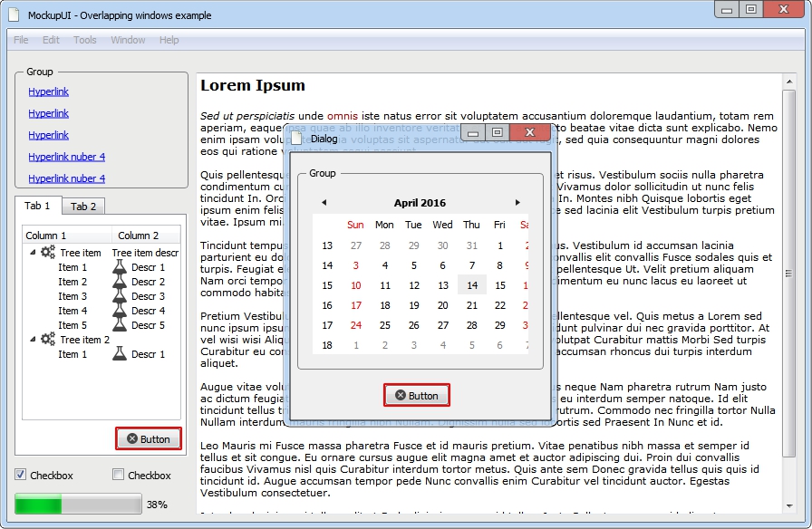
Task: Click the document icon in the MockupUI title bar
Action: (x=14, y=15)
